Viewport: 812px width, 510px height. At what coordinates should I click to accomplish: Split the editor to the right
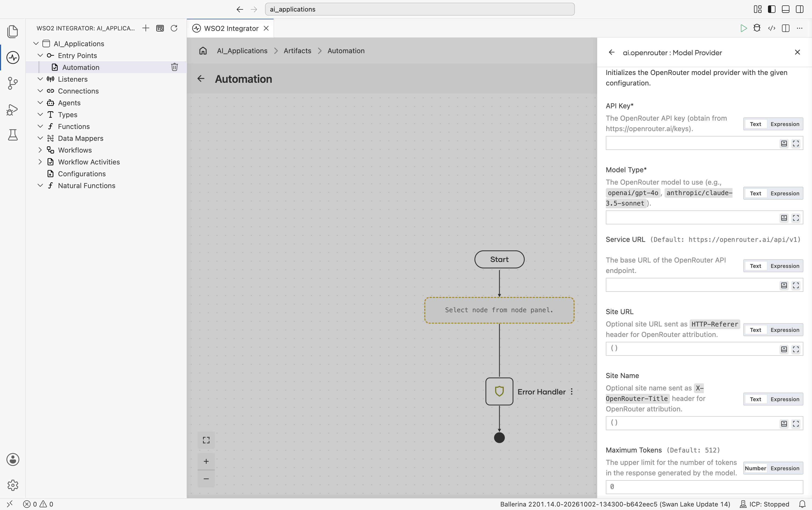(x=786, y=28)
